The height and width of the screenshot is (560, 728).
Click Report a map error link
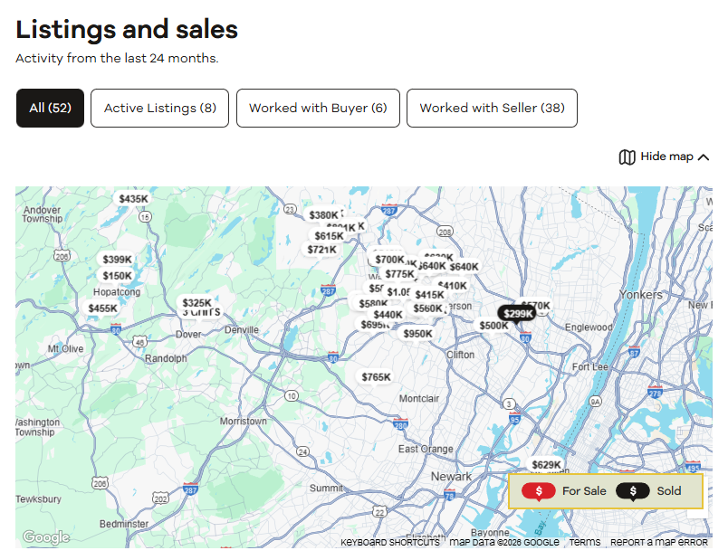click(658, 543)
